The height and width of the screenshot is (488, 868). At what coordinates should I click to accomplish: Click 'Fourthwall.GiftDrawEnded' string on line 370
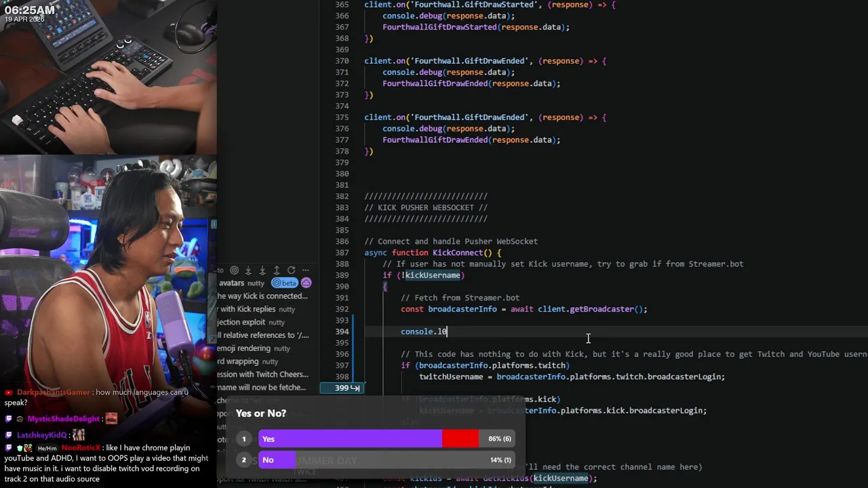pos(469,61)
